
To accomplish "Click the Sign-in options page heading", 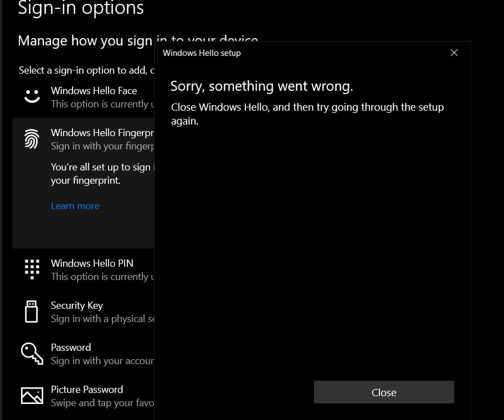I will click(x=81, y=9).
